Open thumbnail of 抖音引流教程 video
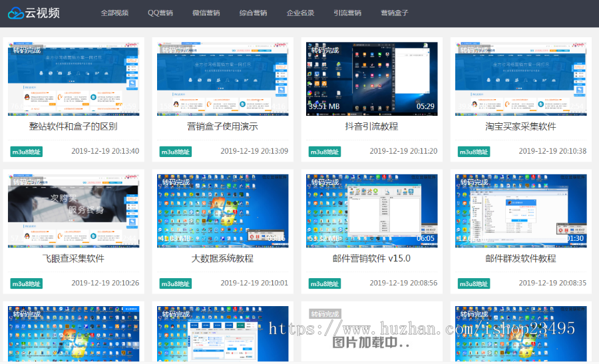The image size is (599, 364). pos(371,79)
